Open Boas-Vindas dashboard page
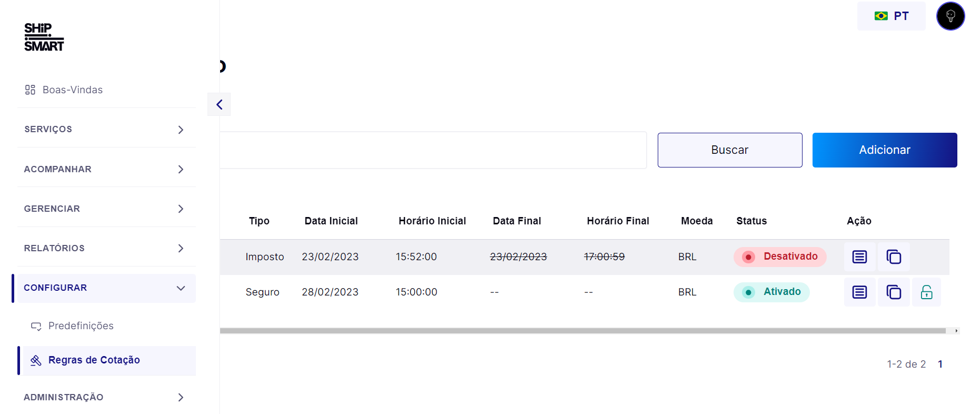980x414 pixels. pyautogui.click(x=72, y=90)
